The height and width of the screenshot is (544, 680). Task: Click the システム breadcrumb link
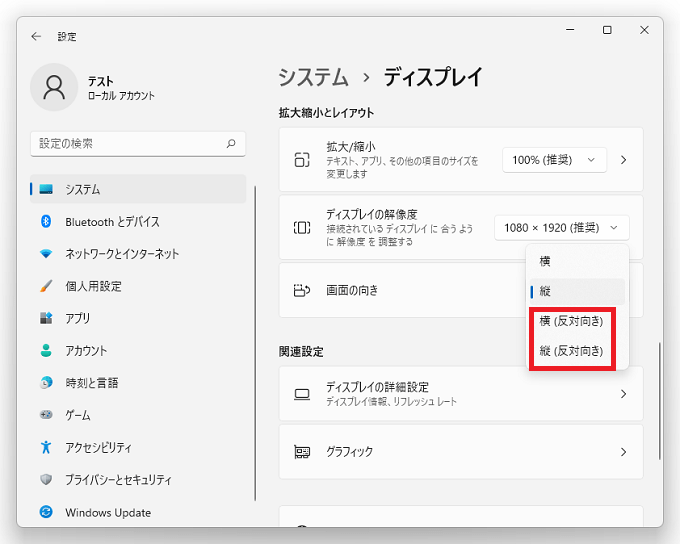point(313,77)
